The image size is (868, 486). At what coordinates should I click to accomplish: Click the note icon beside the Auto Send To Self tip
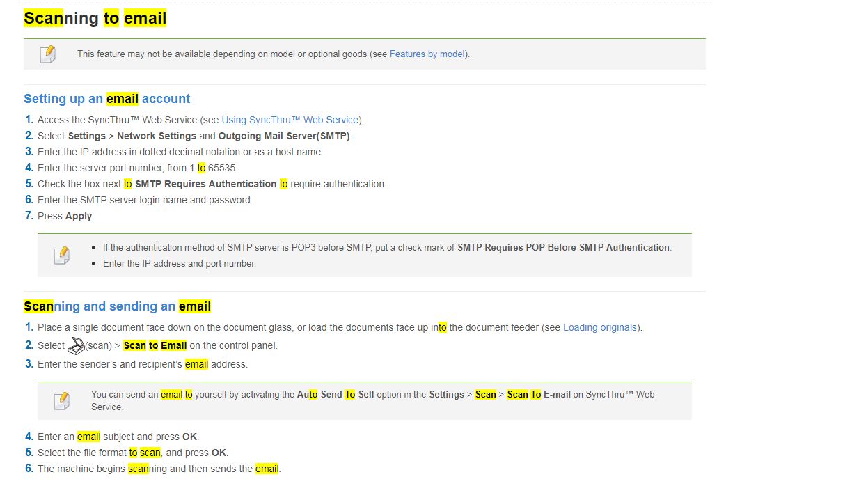coord(62,400)
